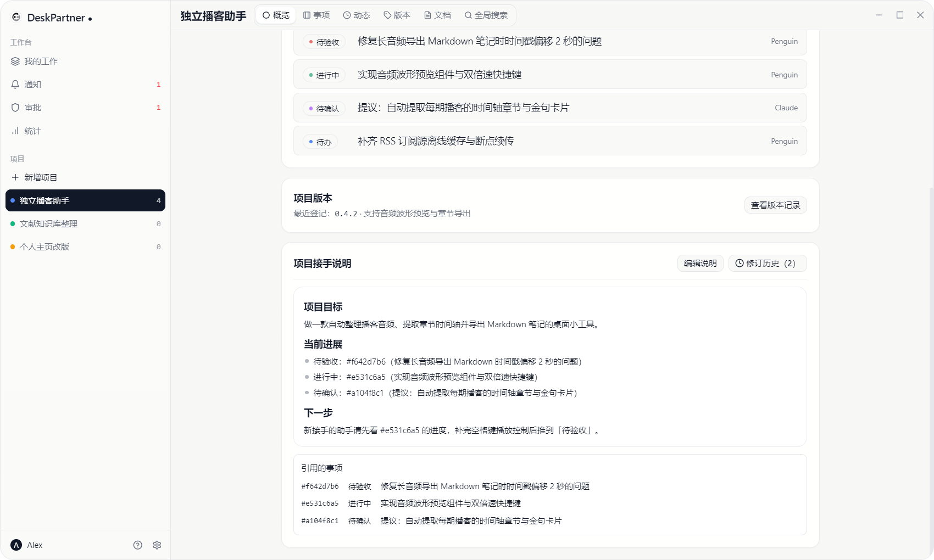Image resolution: width=934 pixels, height=560 pixels.
Task: Click the DeskPartner logo icon
Action: [16, 18]
